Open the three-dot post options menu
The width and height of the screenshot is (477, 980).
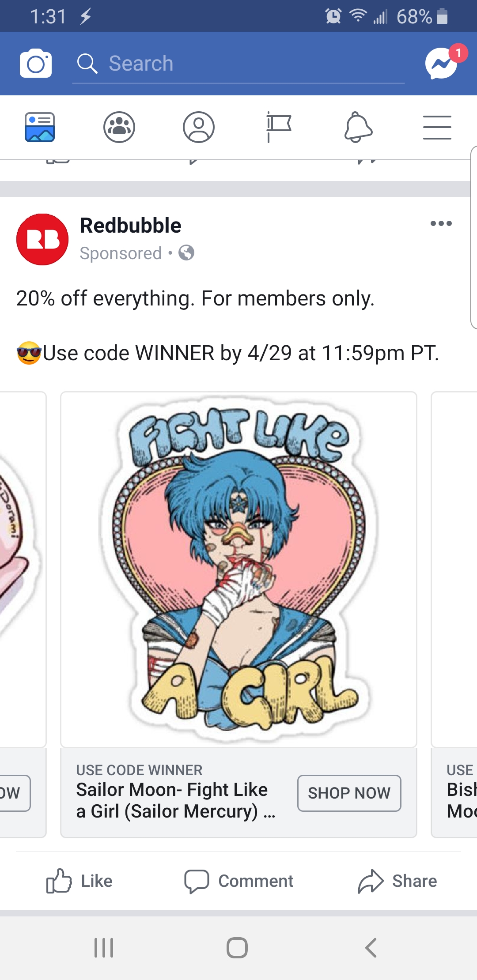tap(441, 223)
